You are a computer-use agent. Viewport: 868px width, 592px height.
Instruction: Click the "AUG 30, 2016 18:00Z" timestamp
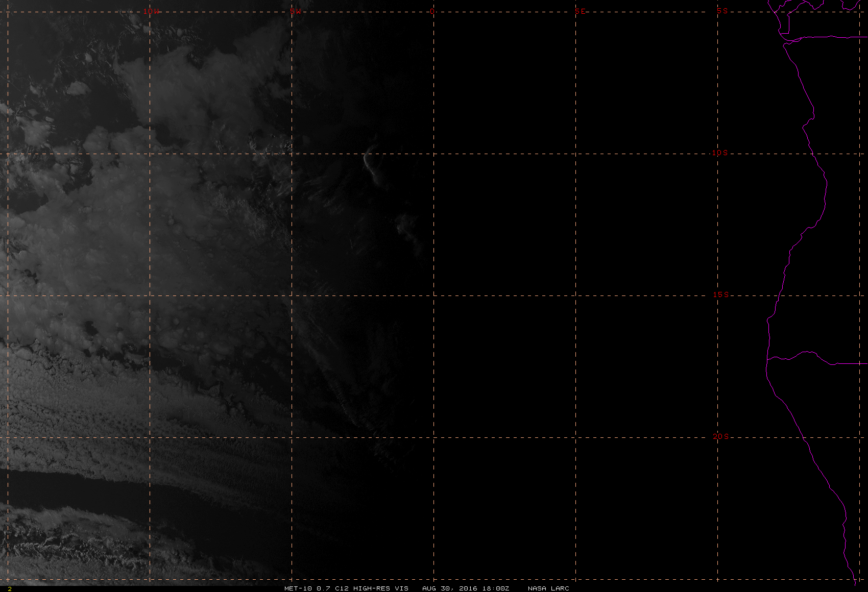[x=466, y=588]
